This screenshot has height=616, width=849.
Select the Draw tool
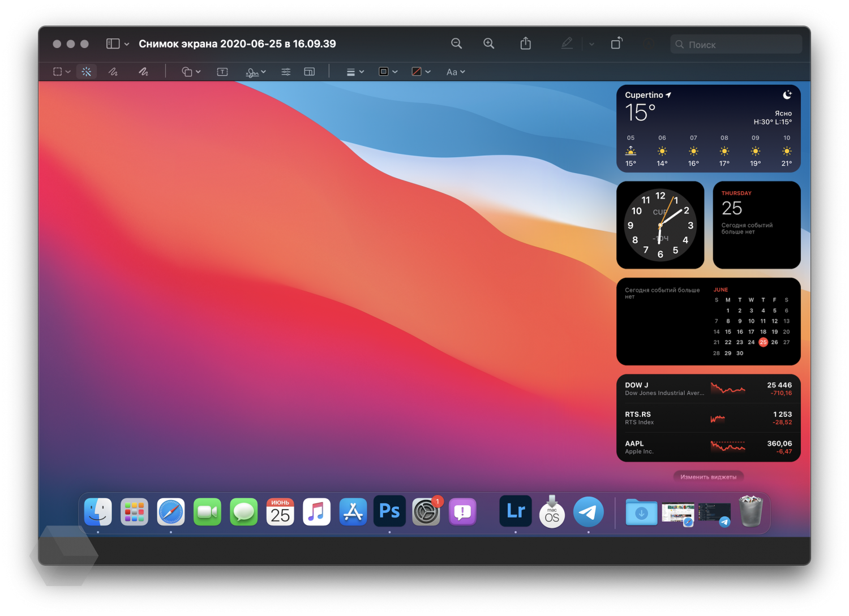[143, 72]
